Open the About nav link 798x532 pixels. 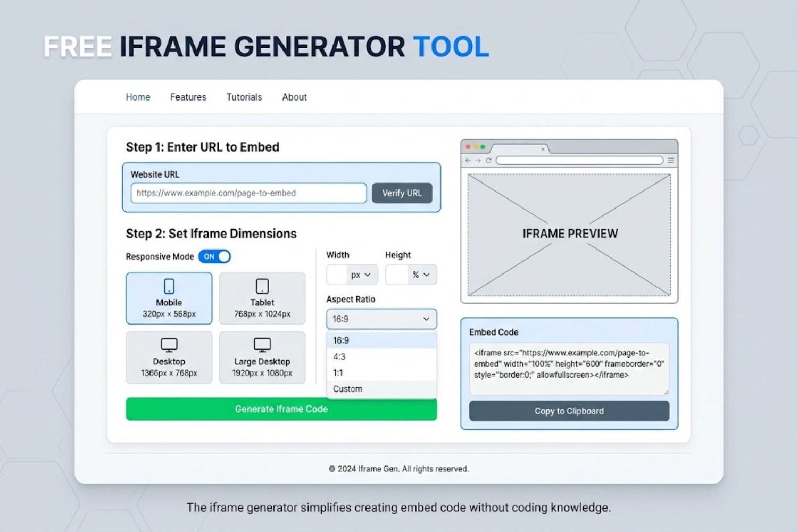point(295,97)
